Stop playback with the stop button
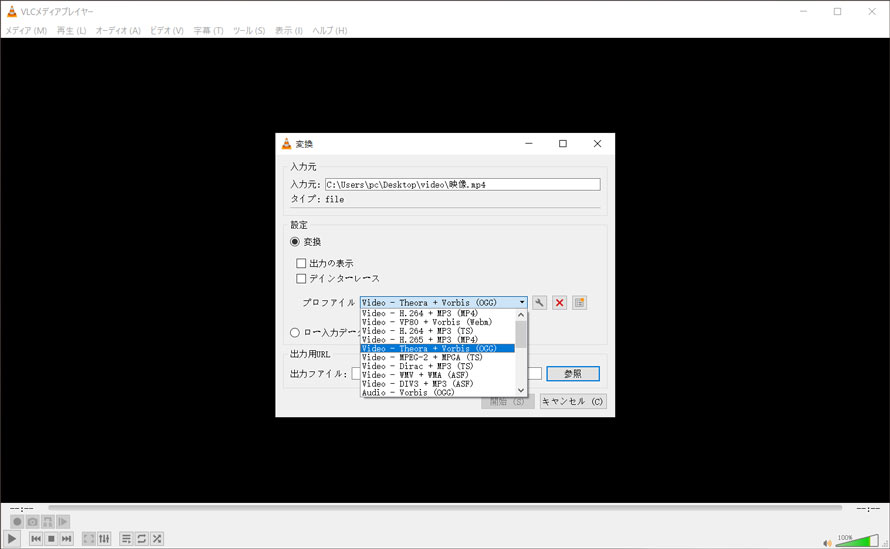This screenshot has width=890, height=549. pyautogui.click(x=51, y=538)
